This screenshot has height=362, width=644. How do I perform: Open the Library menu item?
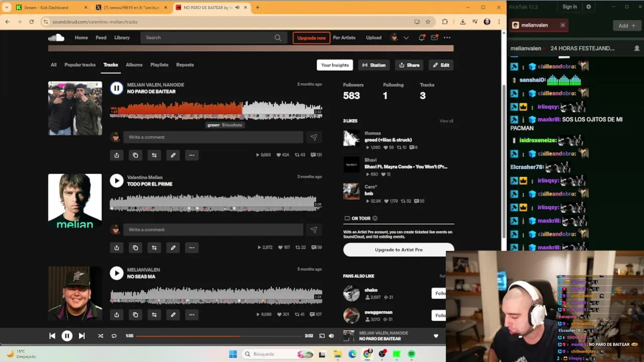[x=122, y=38]
